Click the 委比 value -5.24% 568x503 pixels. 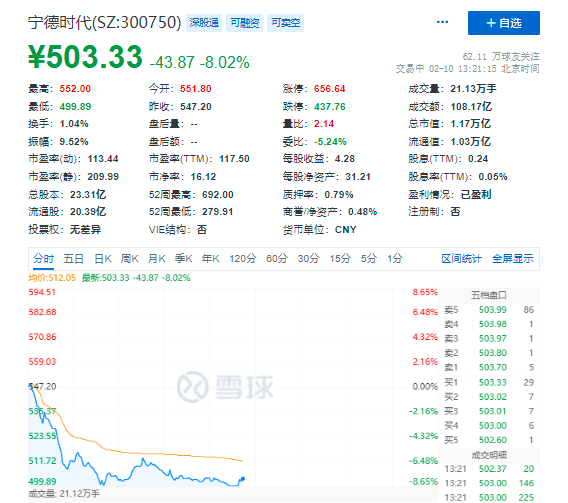tap(330, 142)
